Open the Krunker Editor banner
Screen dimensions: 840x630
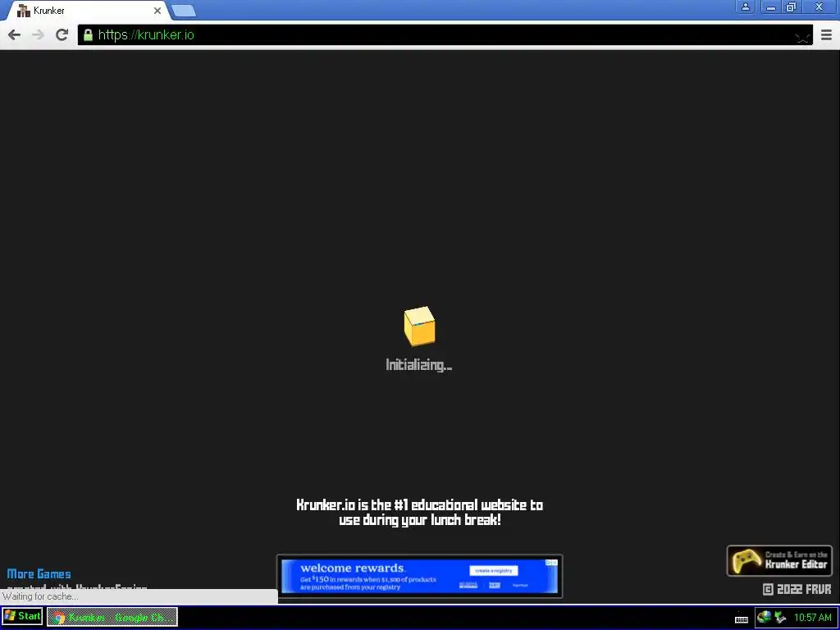coord(779,560)
